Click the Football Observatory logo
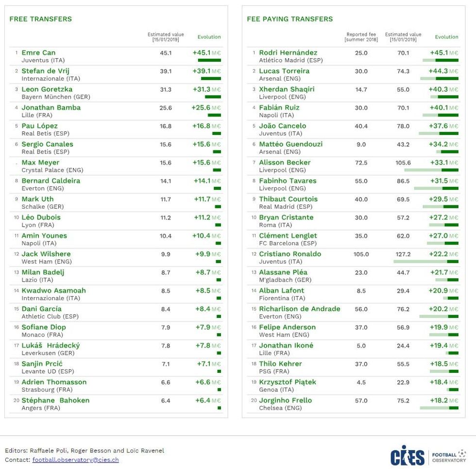Viewport: 476px width, 469px height. 449,455
